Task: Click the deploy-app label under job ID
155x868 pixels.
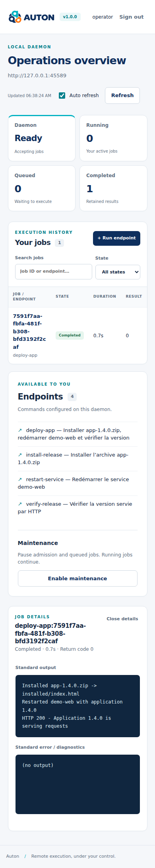Action: [25, 355]
